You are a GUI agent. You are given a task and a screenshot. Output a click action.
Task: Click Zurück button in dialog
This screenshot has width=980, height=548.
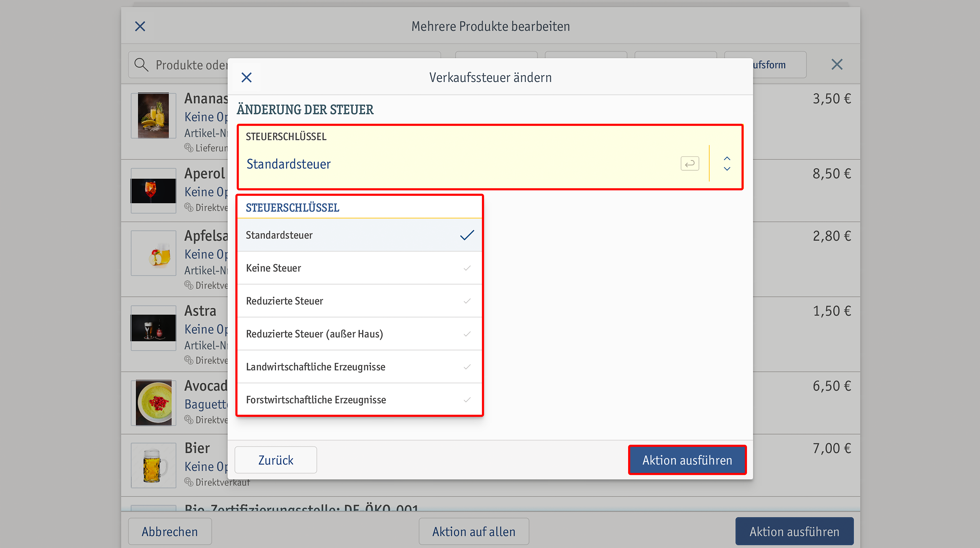click(276, 460)
